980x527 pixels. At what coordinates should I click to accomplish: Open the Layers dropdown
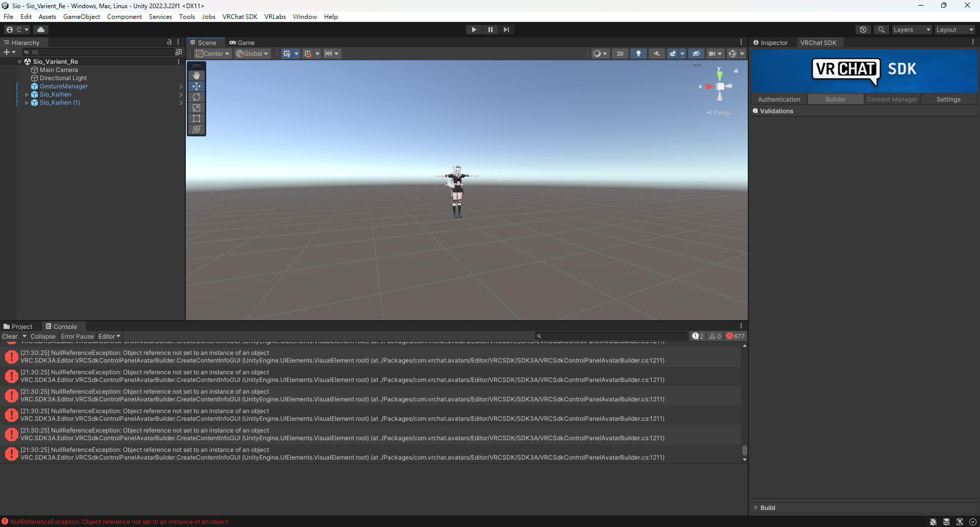coord(912,30)
